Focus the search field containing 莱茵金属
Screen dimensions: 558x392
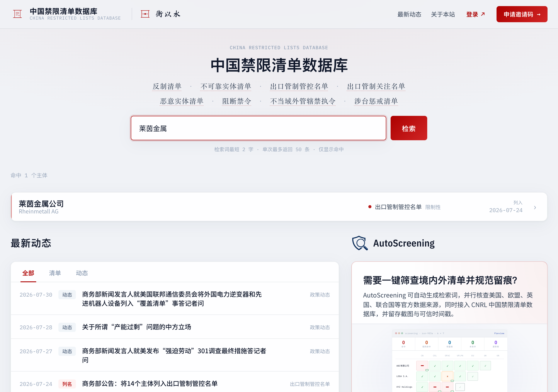coord(258,128)
